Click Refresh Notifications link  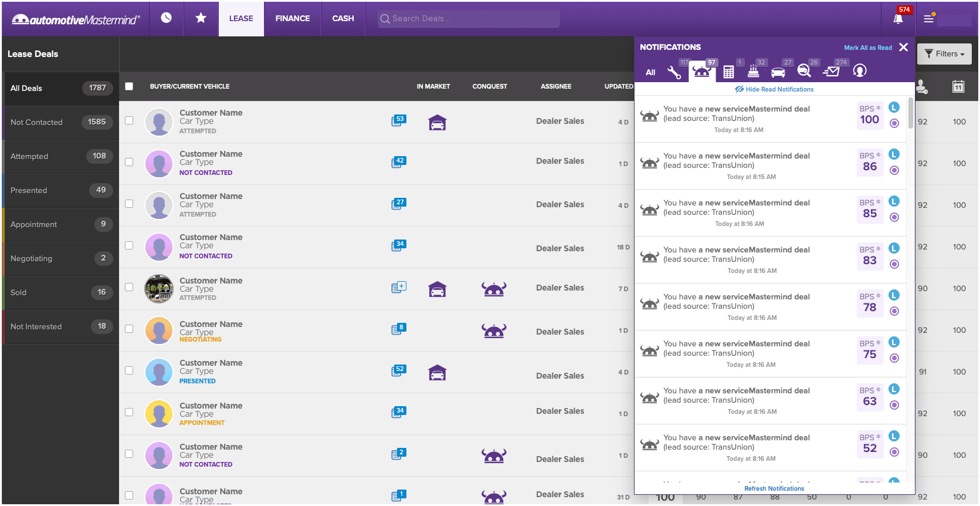coord(774,488)
